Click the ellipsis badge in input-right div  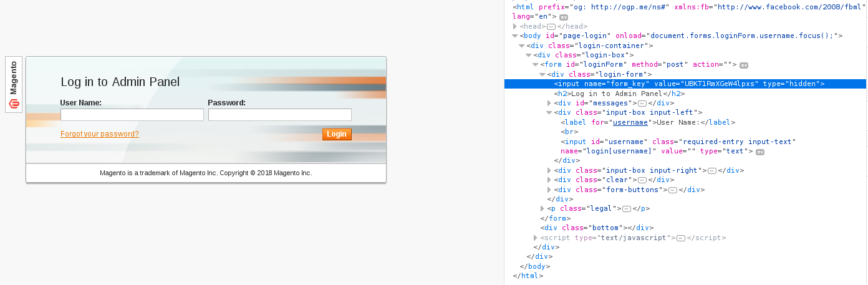(711, 170)
